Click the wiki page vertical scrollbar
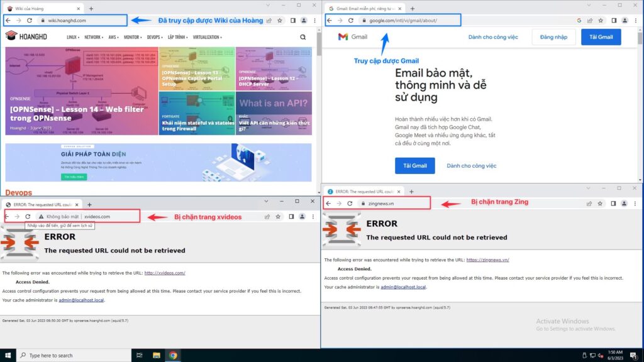This screenshot has height=362, width=644. click(319, 45)
